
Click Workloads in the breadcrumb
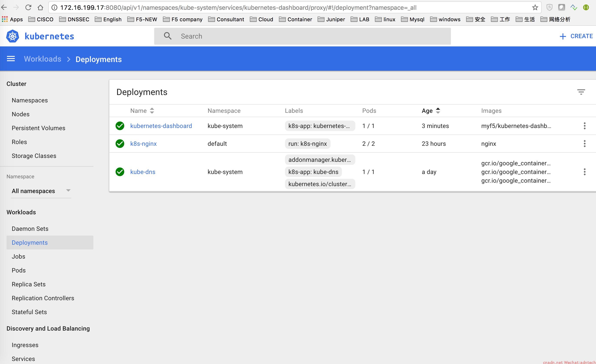[x=43, y=59]
